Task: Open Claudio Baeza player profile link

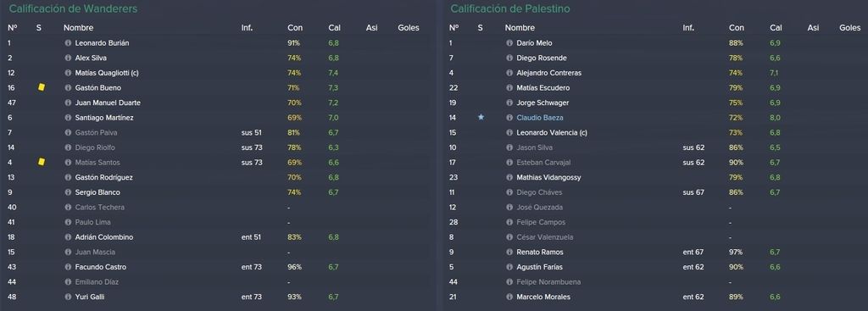Action: pos(540,117)
